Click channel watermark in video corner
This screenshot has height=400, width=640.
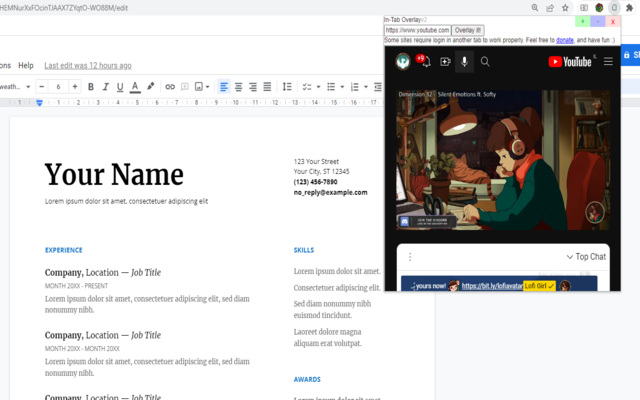[x=595, y=212]
